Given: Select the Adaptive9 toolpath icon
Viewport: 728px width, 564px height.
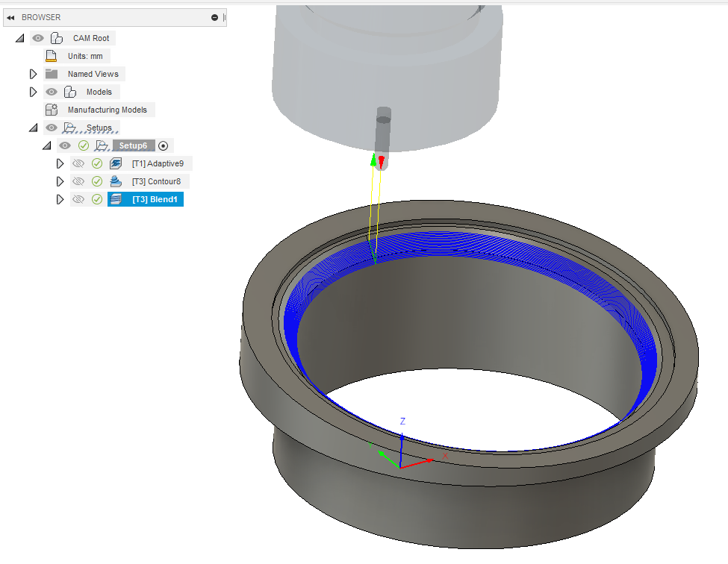Looking at the screenshot, I should tap(116, 163).
